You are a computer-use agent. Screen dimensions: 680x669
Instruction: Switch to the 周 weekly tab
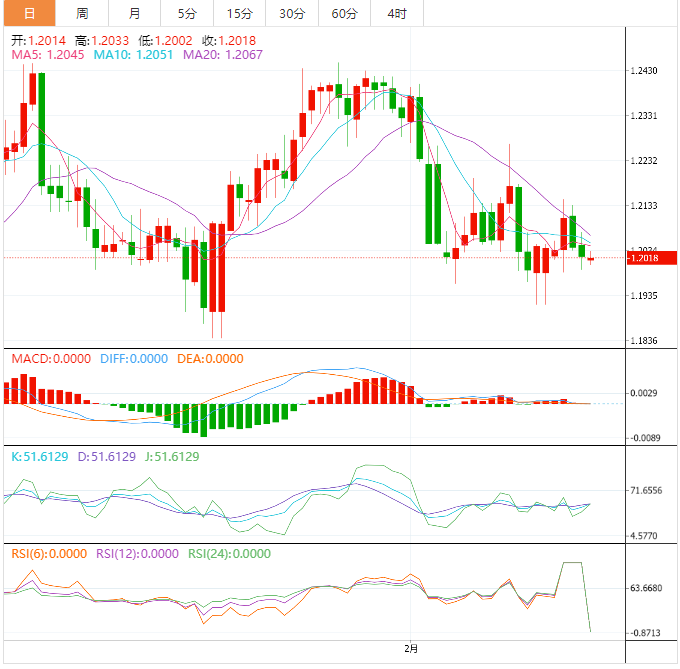pyautogui.click(x=82, y=13)
